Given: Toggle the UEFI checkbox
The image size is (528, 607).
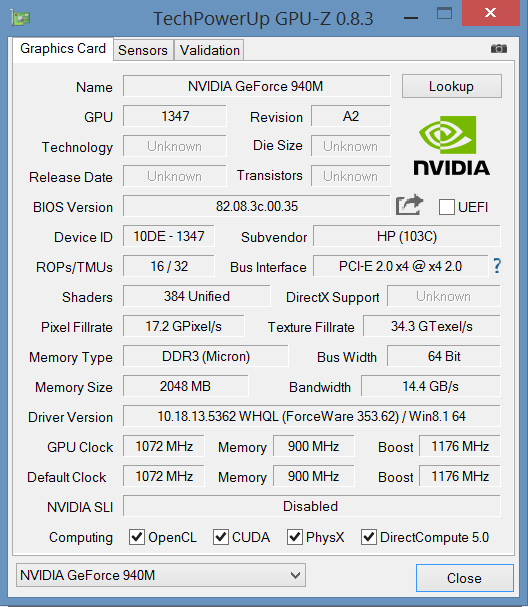Looking at the screenshot, I should [x=446, y=207].
